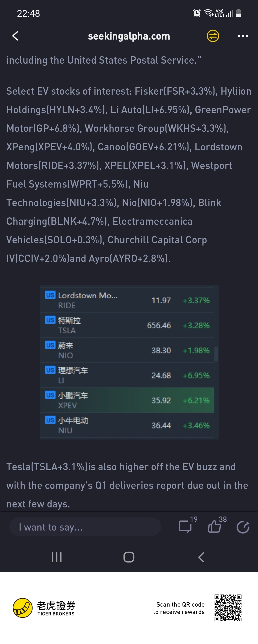Image resolution: width=258 pixels, height=644 pixels.
Task: Select the NIO stock row
Action: click(127, 350)
